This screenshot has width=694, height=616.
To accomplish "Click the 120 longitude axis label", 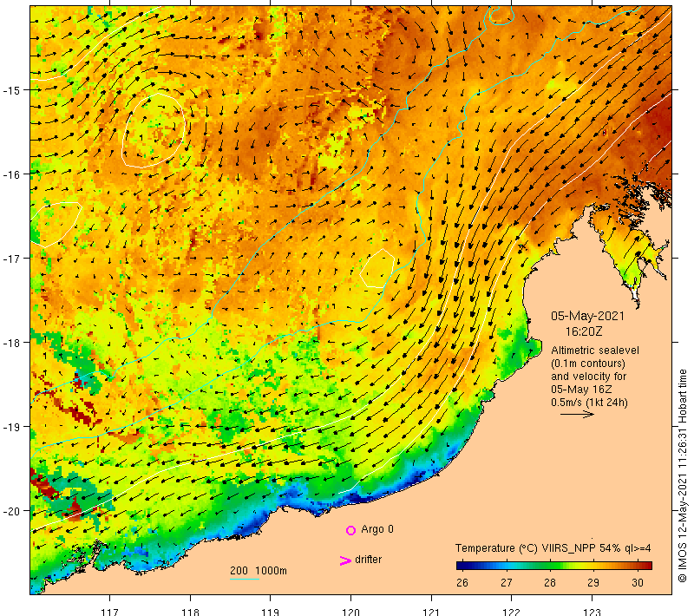I will (351, 612).
